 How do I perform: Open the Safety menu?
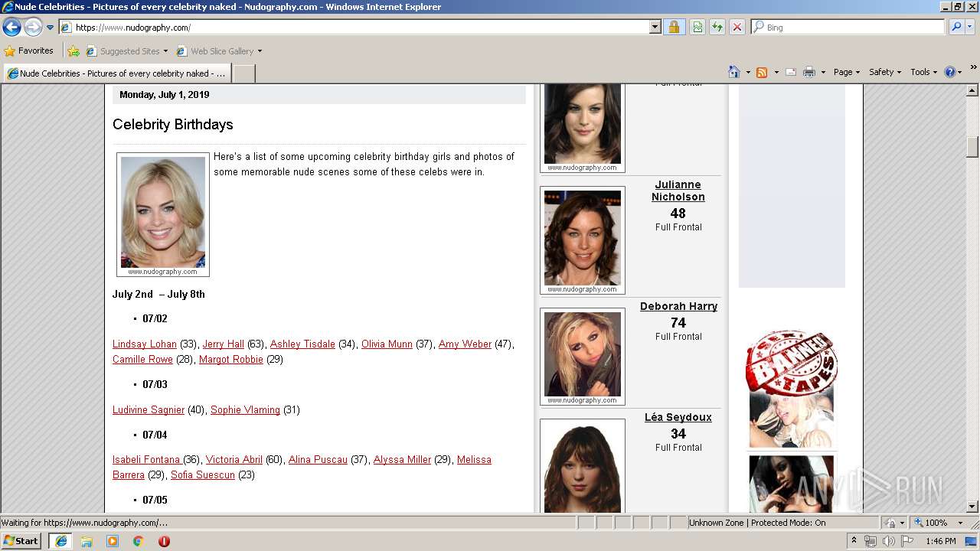tap(885, 72)
